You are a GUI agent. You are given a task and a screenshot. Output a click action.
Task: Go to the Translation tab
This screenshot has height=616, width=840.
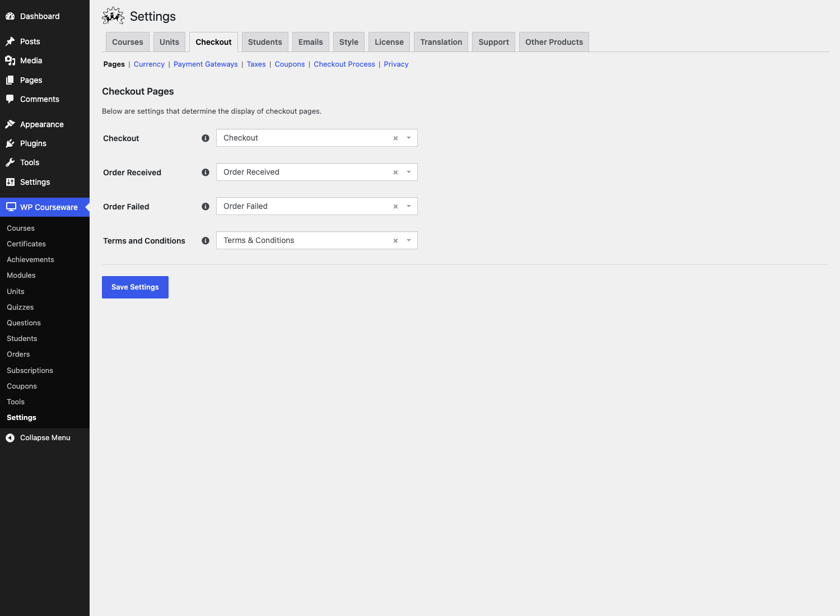tap(441, 42)
